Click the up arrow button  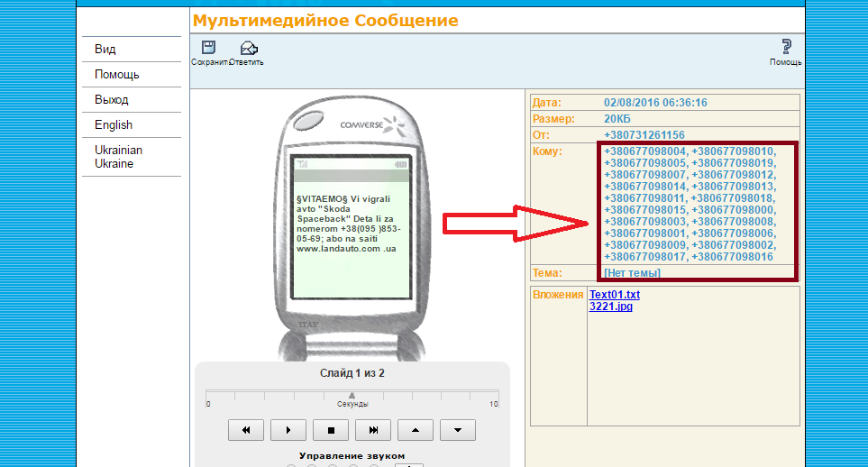pos(416,430)
